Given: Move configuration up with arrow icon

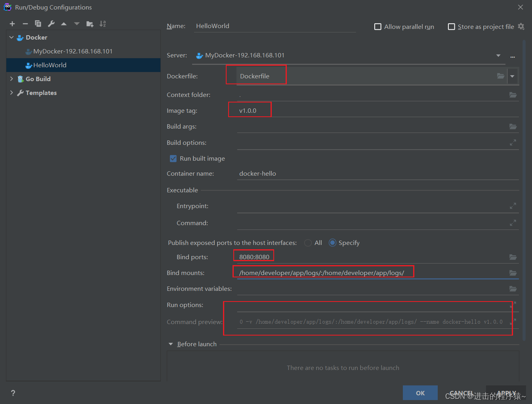Looking at the screenshot, I should click(x=64, y=24).
